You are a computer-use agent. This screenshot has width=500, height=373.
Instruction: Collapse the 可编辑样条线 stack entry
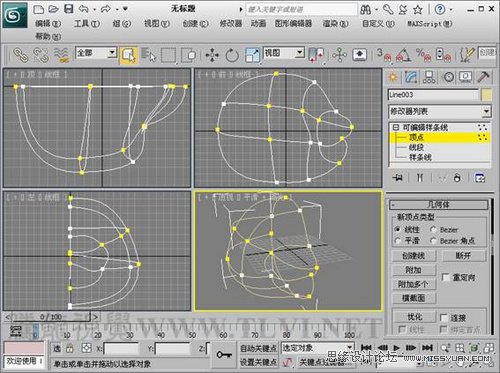tap(396, 127)
